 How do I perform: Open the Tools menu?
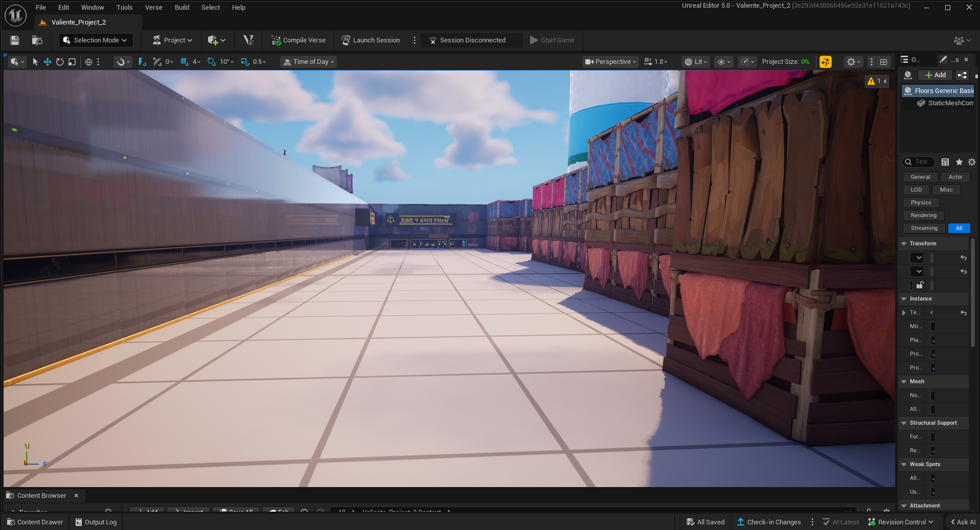[x=124, y=7]
